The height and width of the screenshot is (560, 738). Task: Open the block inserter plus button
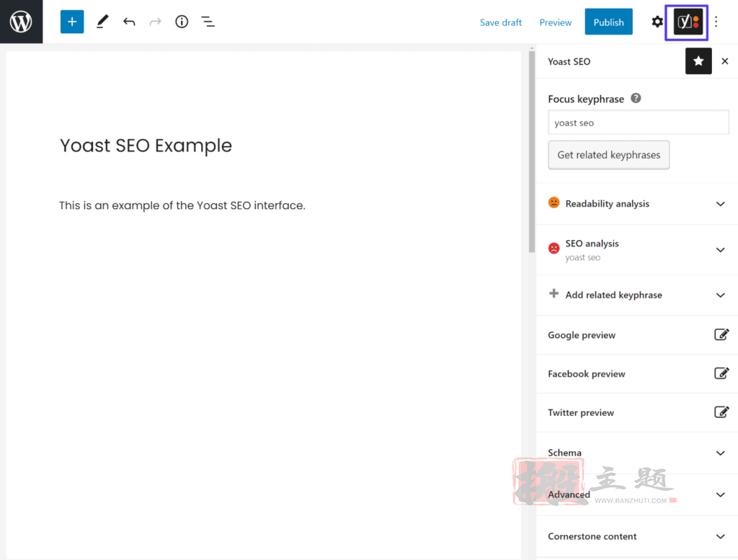click(x=72, y=22)
